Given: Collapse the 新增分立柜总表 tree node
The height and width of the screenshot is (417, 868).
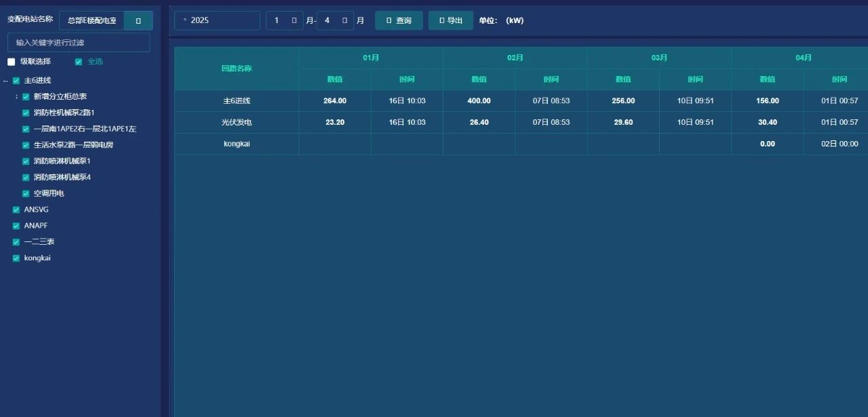Looking at the screenshot, I should [x=16, y=97].
